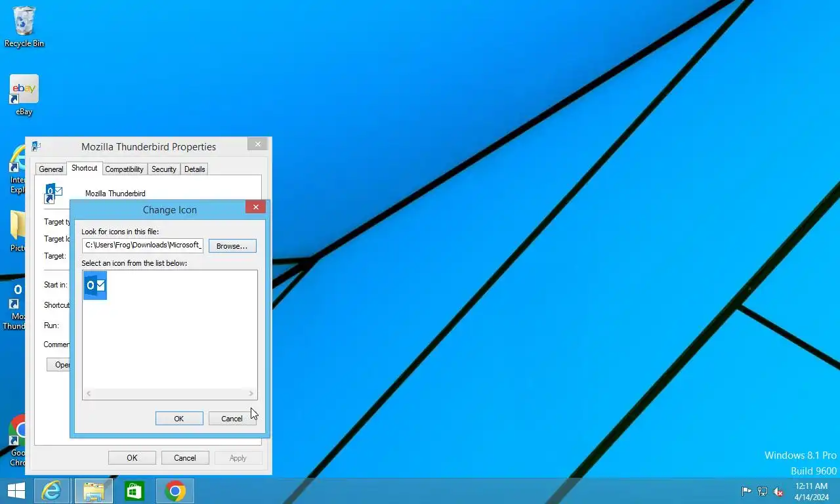Screen dimensions: 840x504
Task: Click the 'Run:' label in Properties
Action: (x=51, y=325)
